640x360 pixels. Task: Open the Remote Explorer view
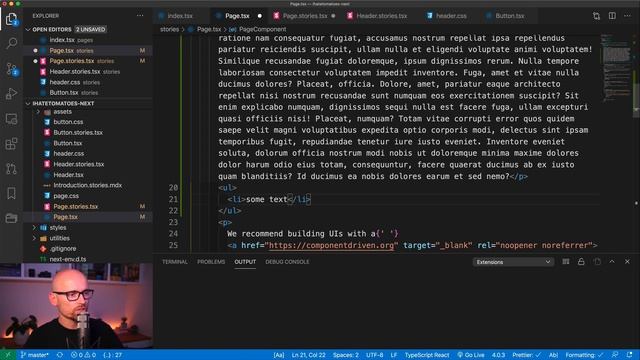click(x=11, y=119)
